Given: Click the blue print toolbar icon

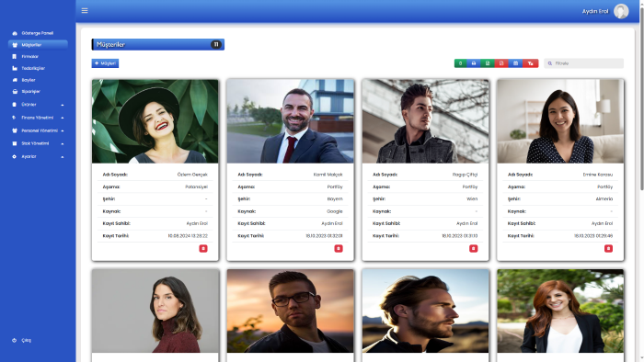Looking at the screenshot, I should click(x=474, y=63).
